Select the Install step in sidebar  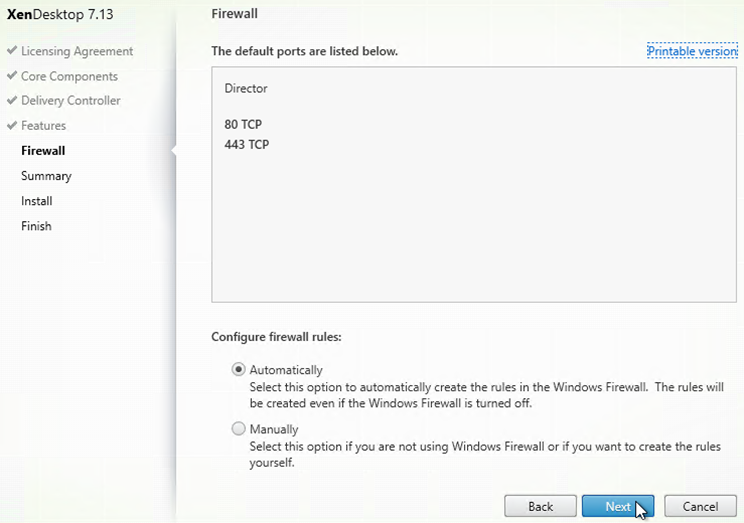[37, 201]
